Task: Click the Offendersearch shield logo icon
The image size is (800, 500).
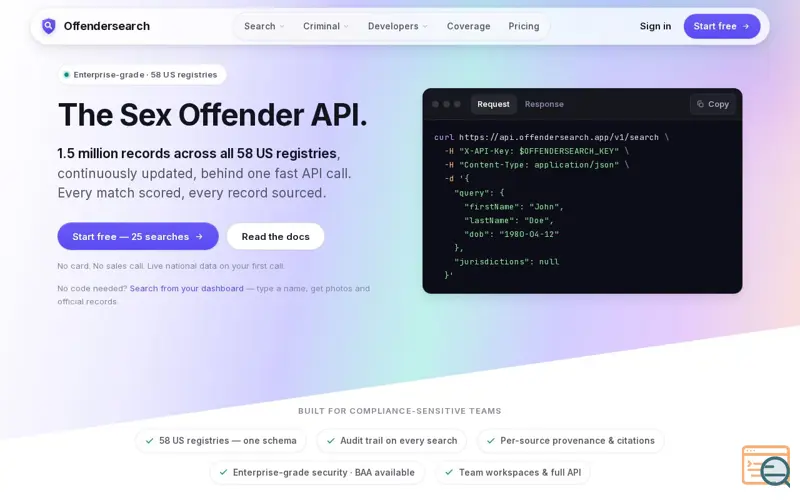Action: [x=48, y=26]
